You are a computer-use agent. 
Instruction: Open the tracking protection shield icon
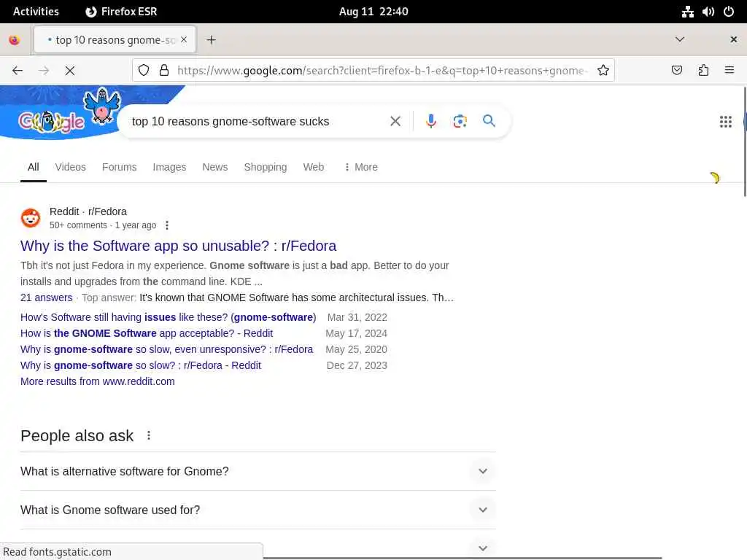(x=144, y=71)
